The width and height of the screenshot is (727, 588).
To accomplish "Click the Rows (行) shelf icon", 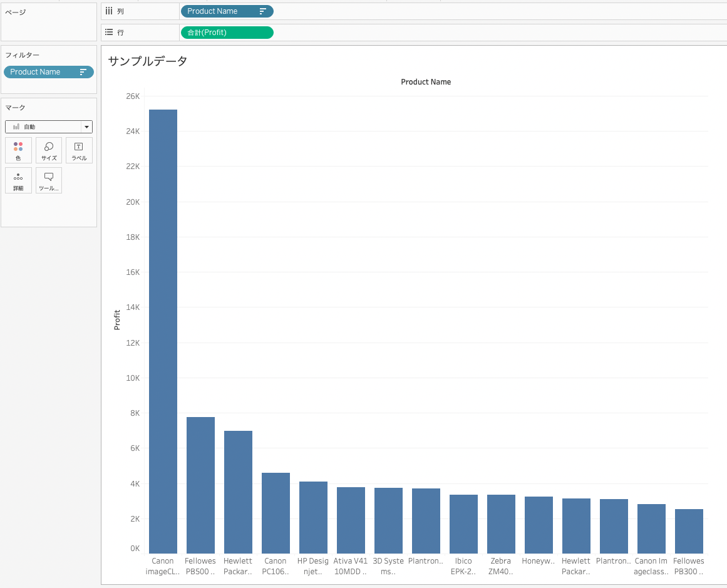I will tap(109, 32).
